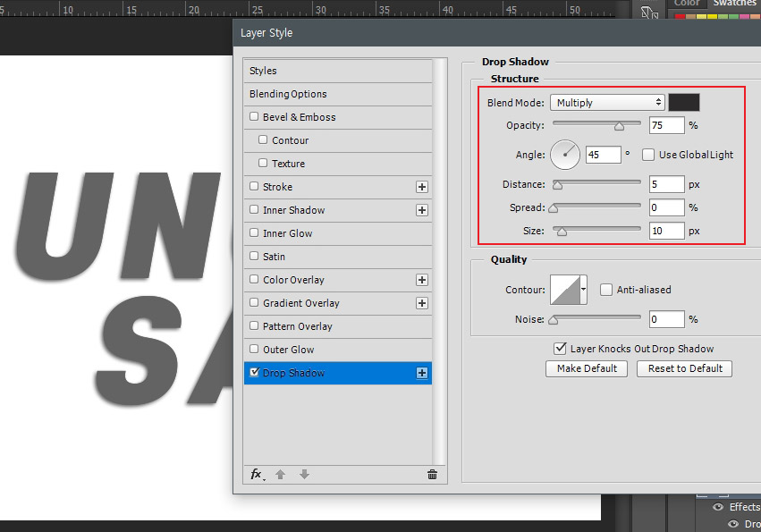Click the Size slider handle
The height and width of the screenshot is (532, 761).
coord(562,232)
